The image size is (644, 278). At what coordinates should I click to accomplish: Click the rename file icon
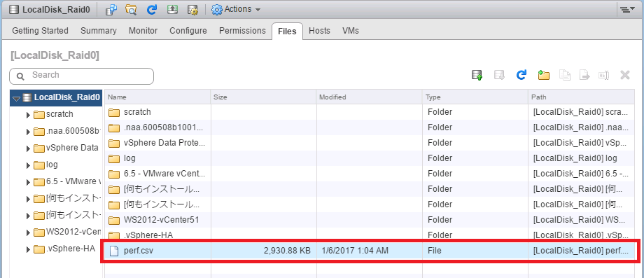[x=604, y=75]
